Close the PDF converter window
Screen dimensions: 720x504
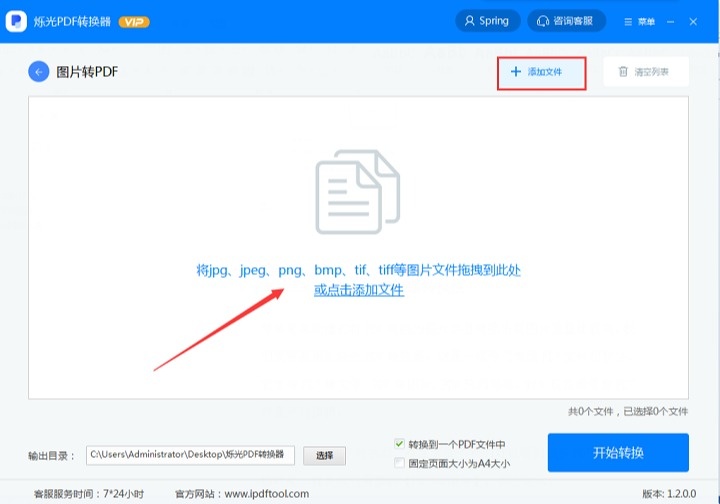(x=693, y=21)
